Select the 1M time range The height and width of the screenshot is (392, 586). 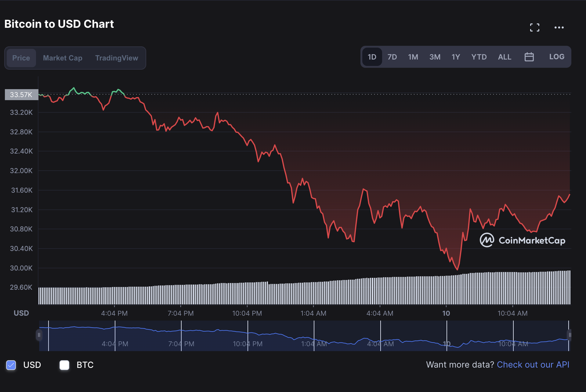coord(413,57)
